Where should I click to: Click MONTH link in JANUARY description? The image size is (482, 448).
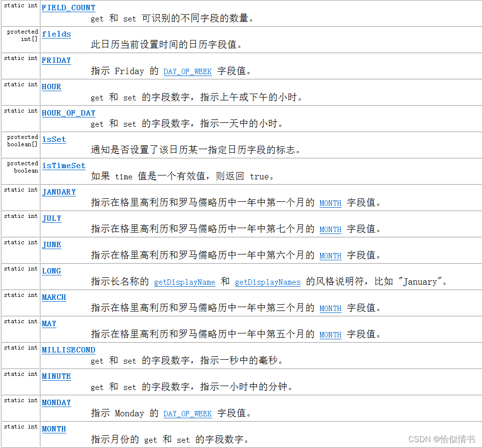tap(330, 203)
